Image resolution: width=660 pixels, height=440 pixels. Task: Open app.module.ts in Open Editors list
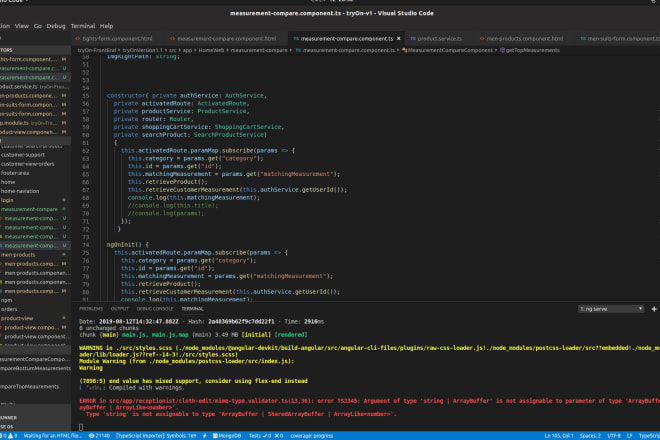point(35,123)
